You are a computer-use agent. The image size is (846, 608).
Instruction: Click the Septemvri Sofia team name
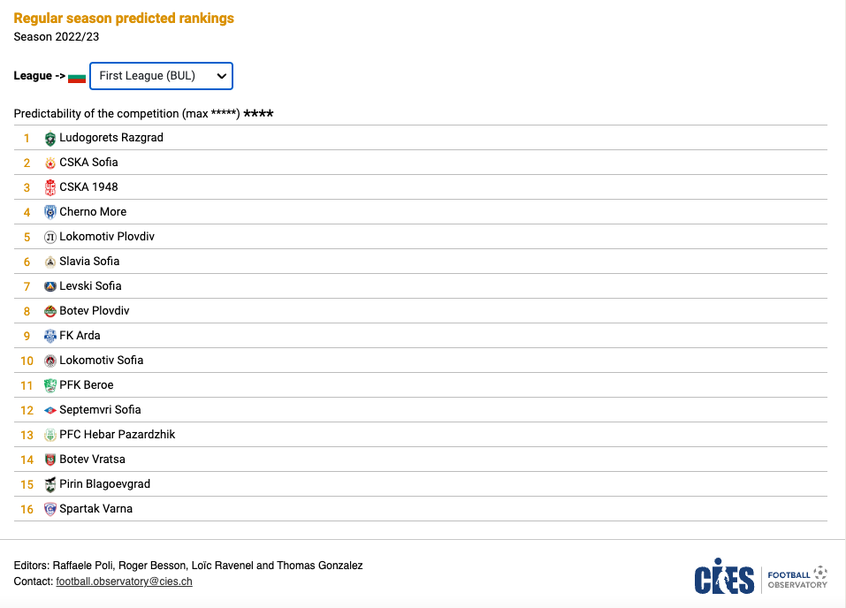100,410
